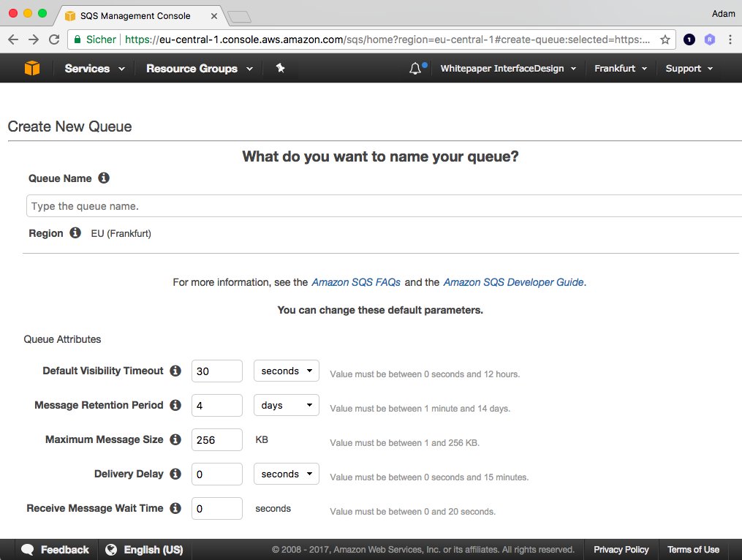Open the Amazon SQS FAQs link
This screenshot has height=560, width=742.
(356, 282)
